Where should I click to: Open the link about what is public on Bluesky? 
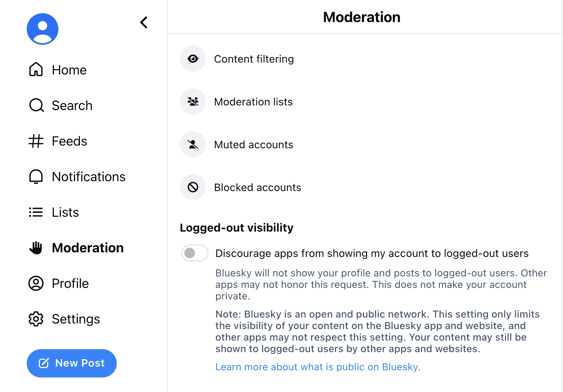pos(318,367)
